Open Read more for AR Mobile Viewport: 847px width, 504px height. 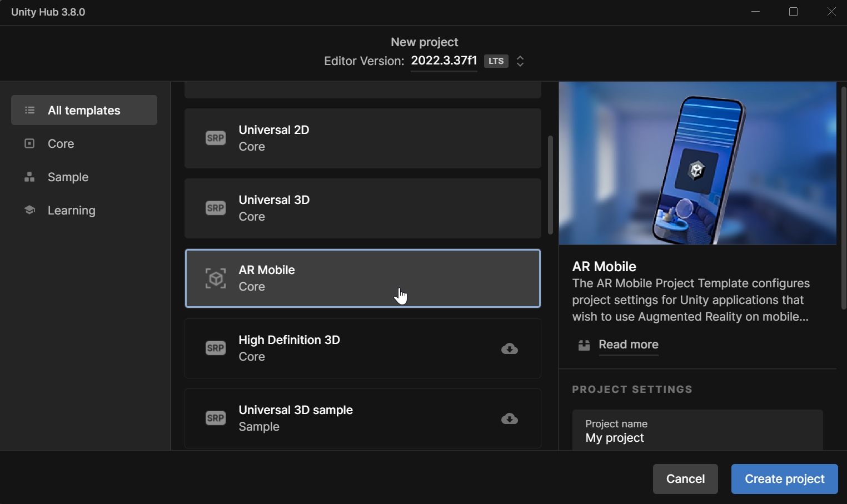click(629, 345)
